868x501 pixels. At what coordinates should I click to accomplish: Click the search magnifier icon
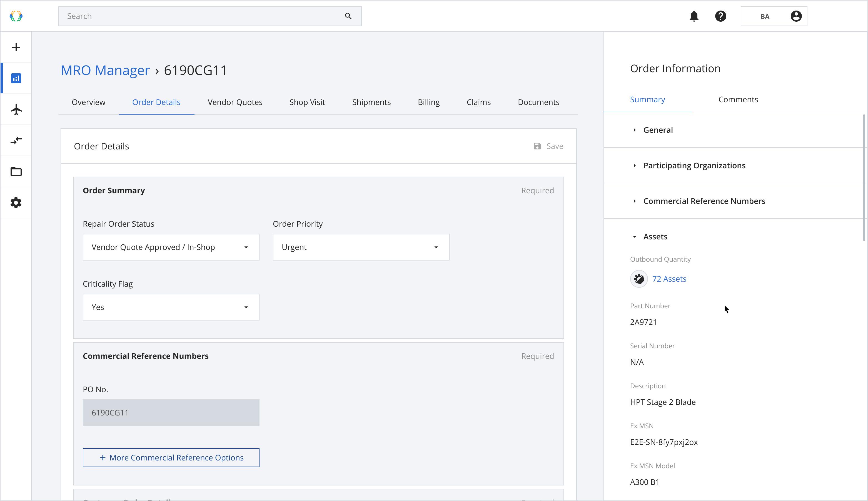point(348,16)
